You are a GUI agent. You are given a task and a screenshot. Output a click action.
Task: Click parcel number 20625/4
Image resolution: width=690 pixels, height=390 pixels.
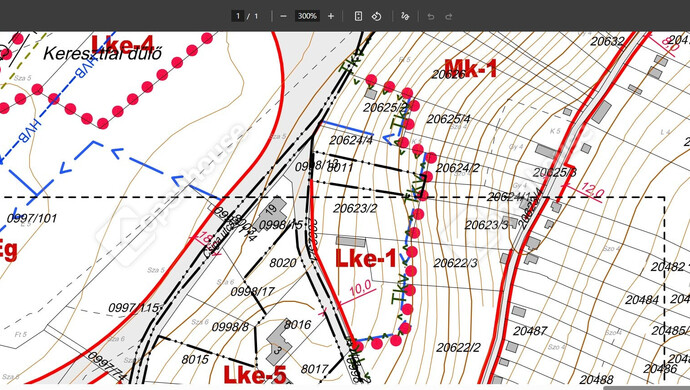[448, 119]
